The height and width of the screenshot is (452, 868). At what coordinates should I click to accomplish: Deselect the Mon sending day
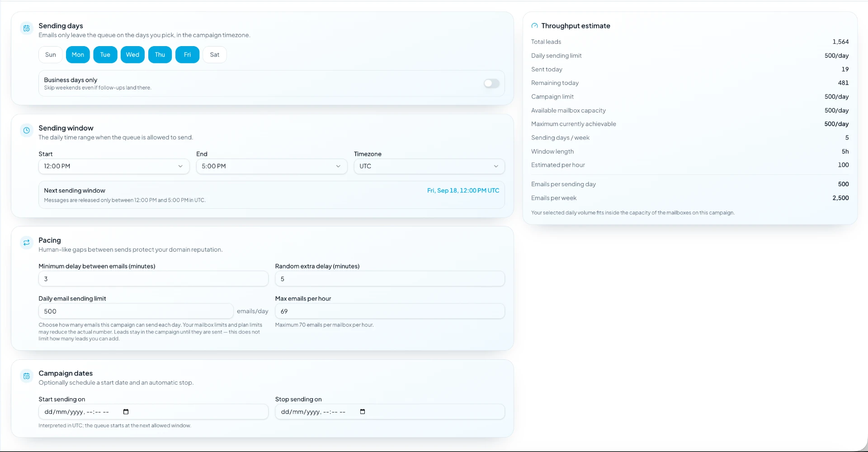pos(78,55)
